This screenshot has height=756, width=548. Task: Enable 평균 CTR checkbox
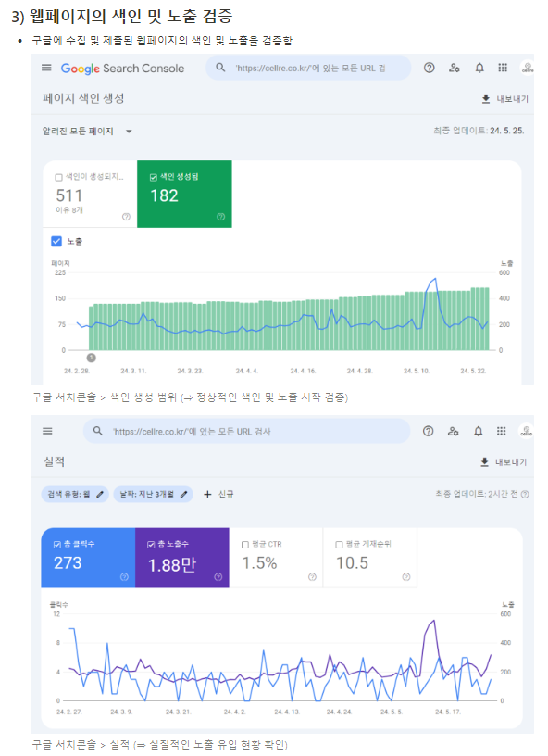click(245, 545)
